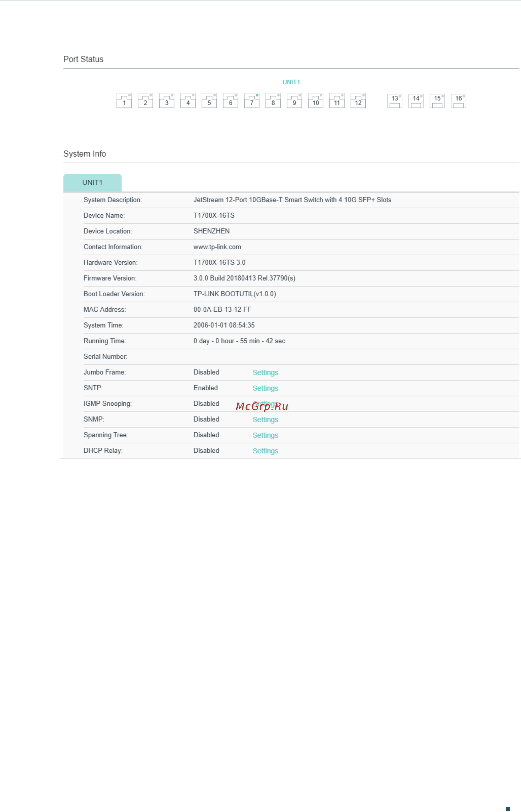The image size is (521, 812).
Task: Select port 4 icon
Action: [188, 100]
